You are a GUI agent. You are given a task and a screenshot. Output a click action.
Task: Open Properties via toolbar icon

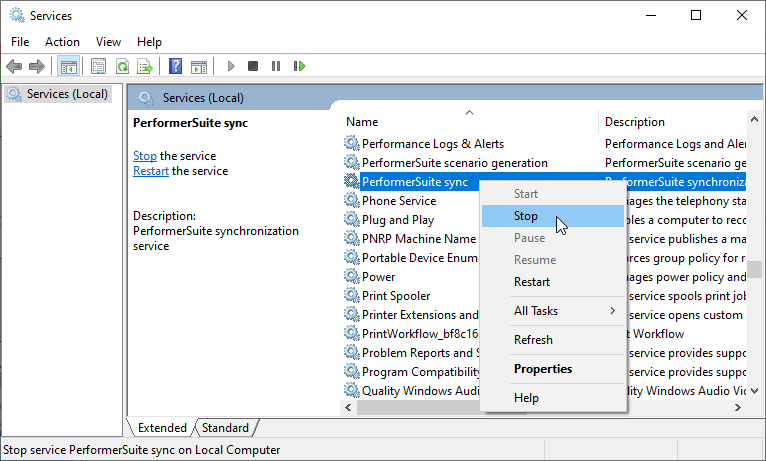[98, 67]
